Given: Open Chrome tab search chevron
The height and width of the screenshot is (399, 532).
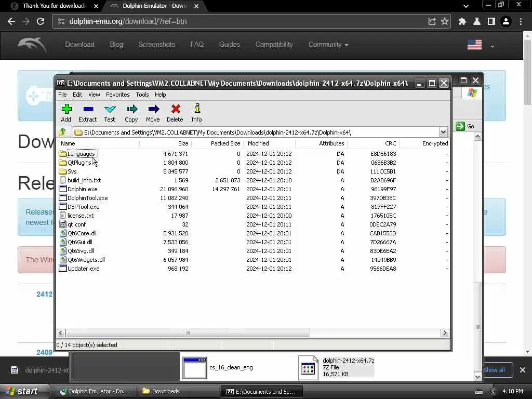Looking at the screenshot, I should coord(466,6).
